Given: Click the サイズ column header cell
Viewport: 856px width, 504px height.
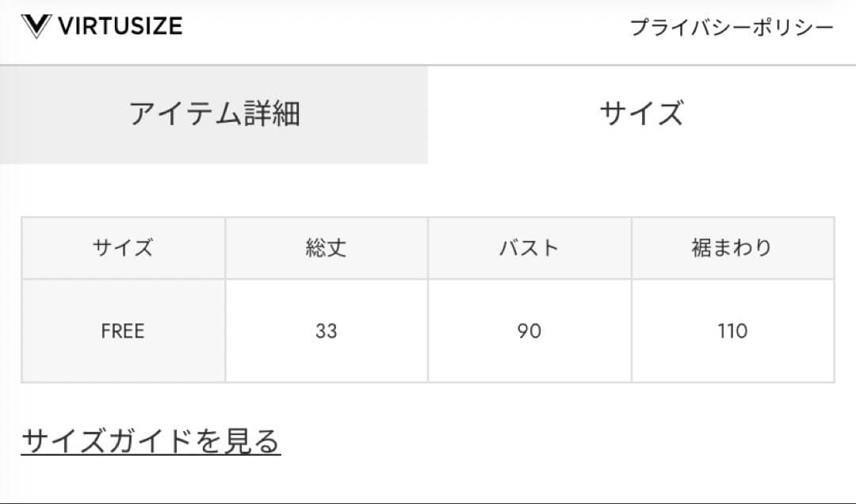Looking at the screenshot, I should tap(123, 248).
